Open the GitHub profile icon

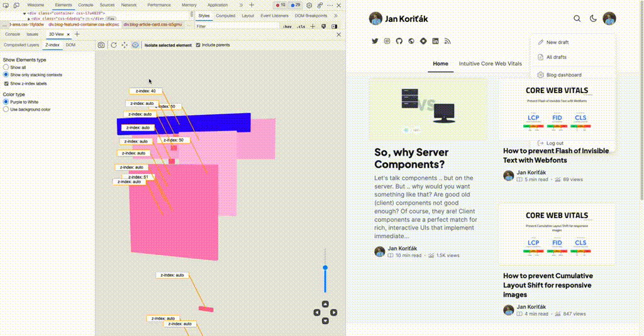pos(399,41)
